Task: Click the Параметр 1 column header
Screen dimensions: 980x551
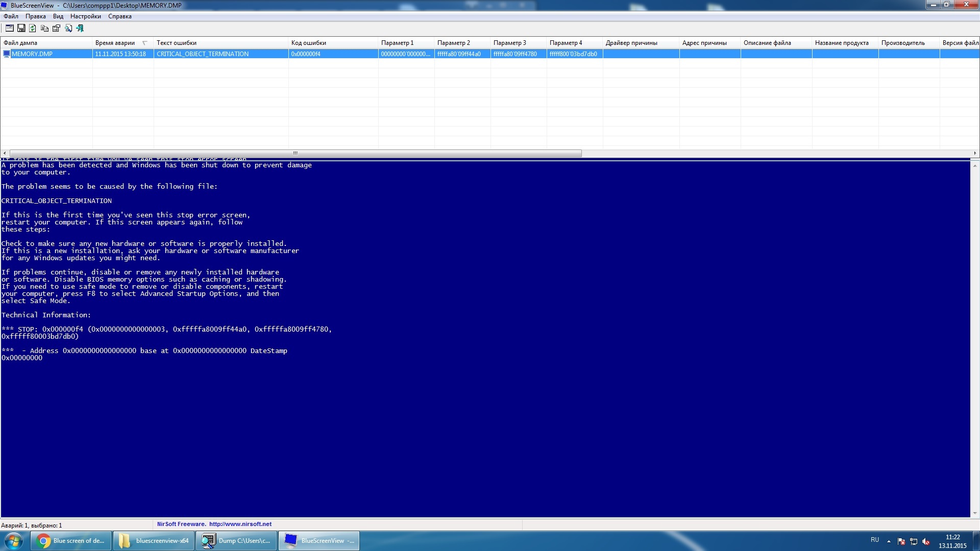Action: tap(406, 43)
